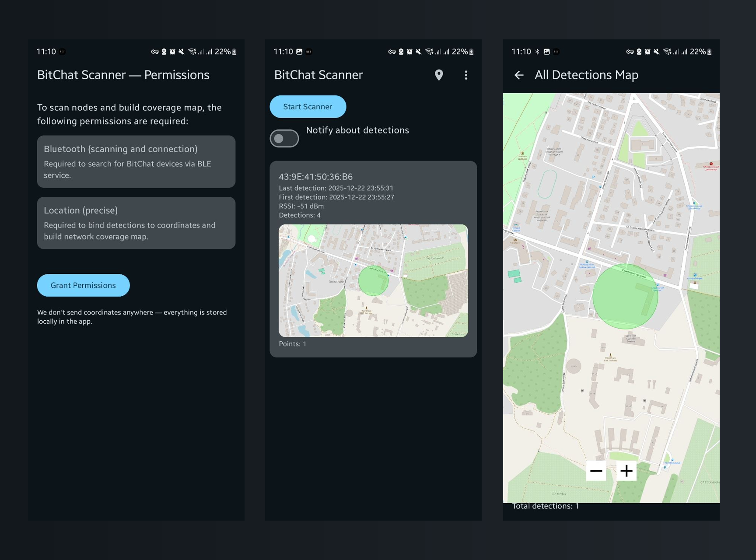Tap the gallery notification icon on second screen

coord(299,52)
